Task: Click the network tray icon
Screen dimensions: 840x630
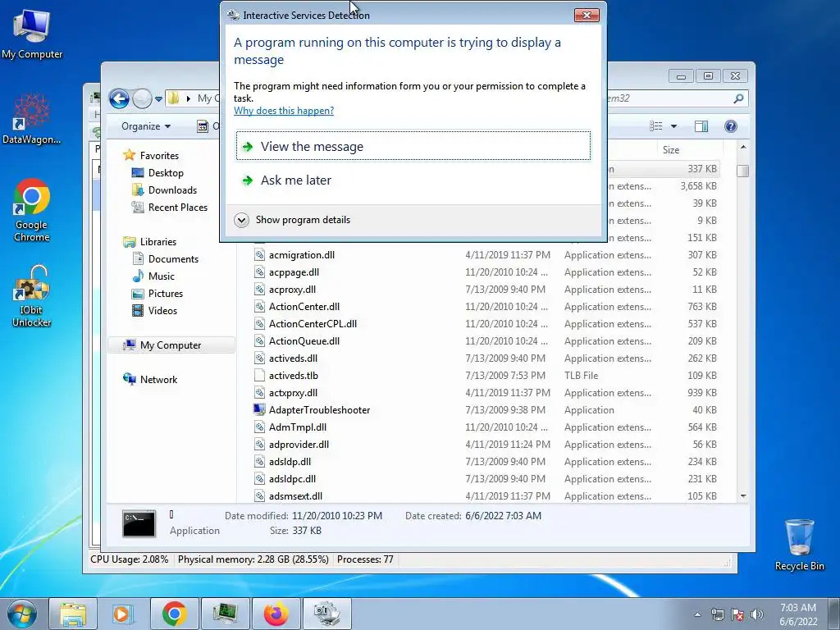Action: (x=717, y=614)
